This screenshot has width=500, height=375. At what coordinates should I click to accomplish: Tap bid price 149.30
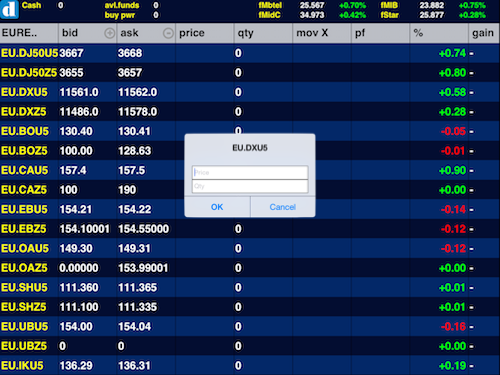tap(76, 248)
